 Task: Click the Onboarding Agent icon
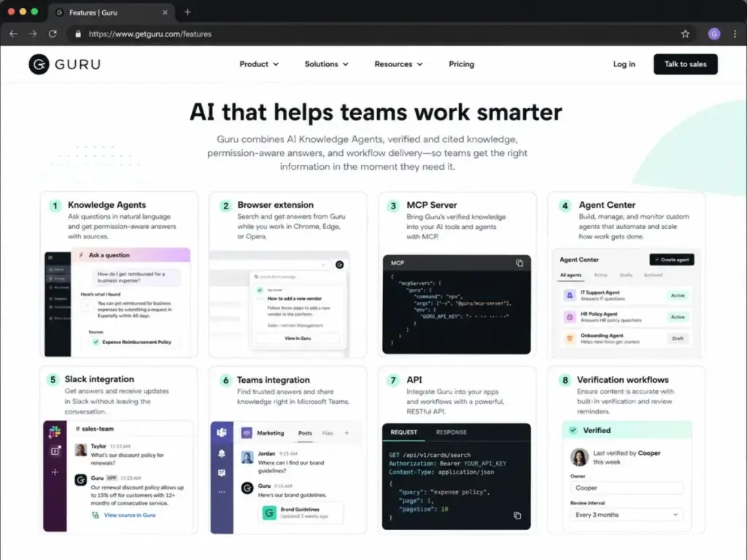(569, 338)
